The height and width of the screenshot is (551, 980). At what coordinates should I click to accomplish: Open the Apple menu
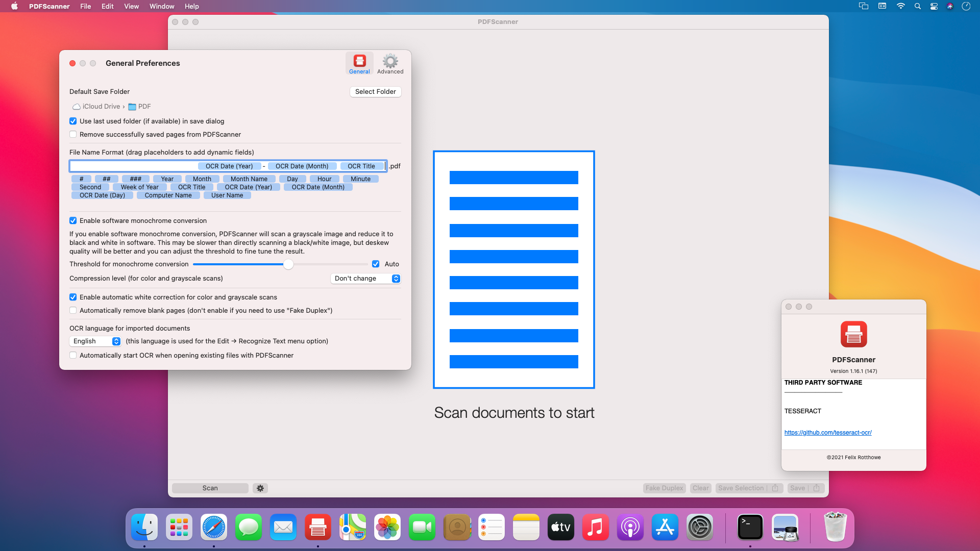[x=14, y=6]
